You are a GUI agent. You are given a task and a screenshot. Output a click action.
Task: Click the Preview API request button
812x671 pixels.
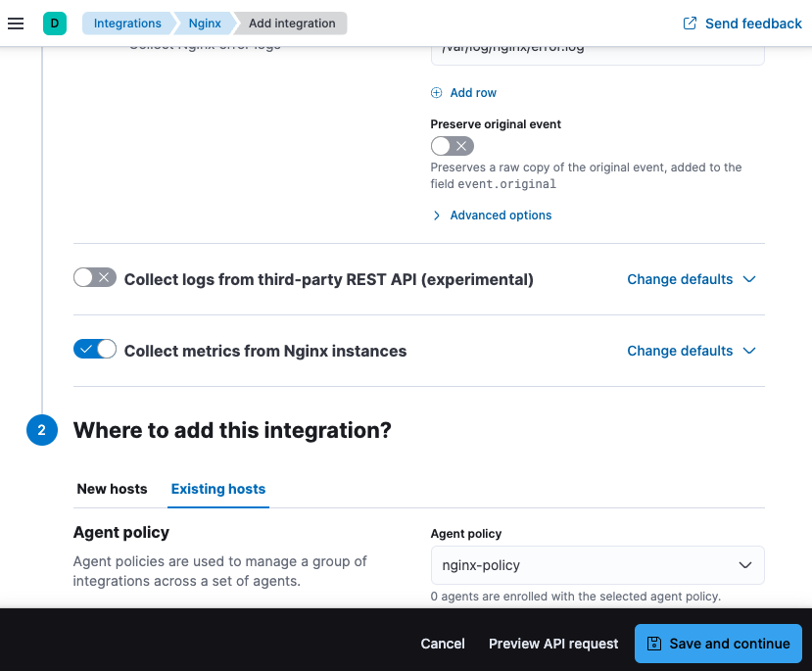552,644
